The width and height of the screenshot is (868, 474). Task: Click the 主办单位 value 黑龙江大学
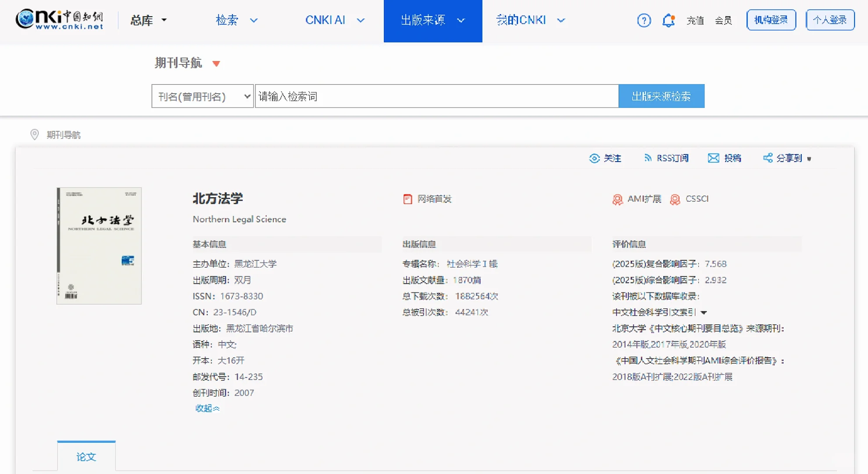(x=255, y=264)
